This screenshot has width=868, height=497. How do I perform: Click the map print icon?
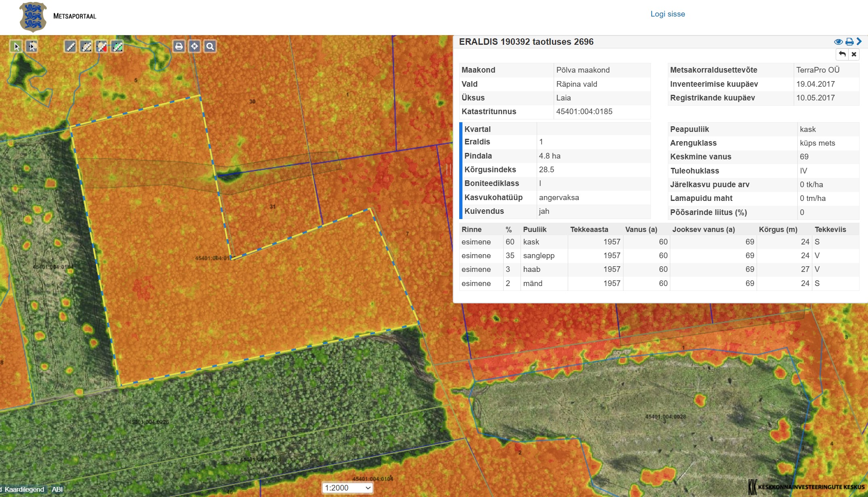[x=179, y=46]
